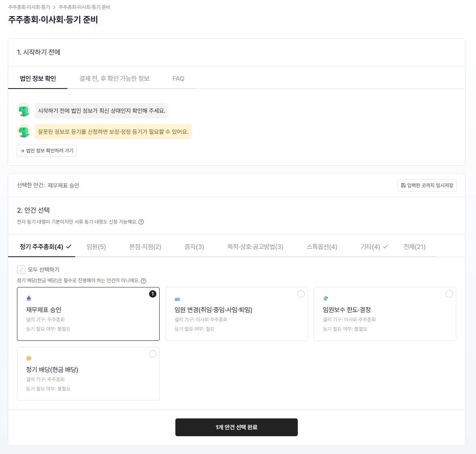Toggle the 모두 선택하기 checkbox
476x454 pixels.
point(21,270)
